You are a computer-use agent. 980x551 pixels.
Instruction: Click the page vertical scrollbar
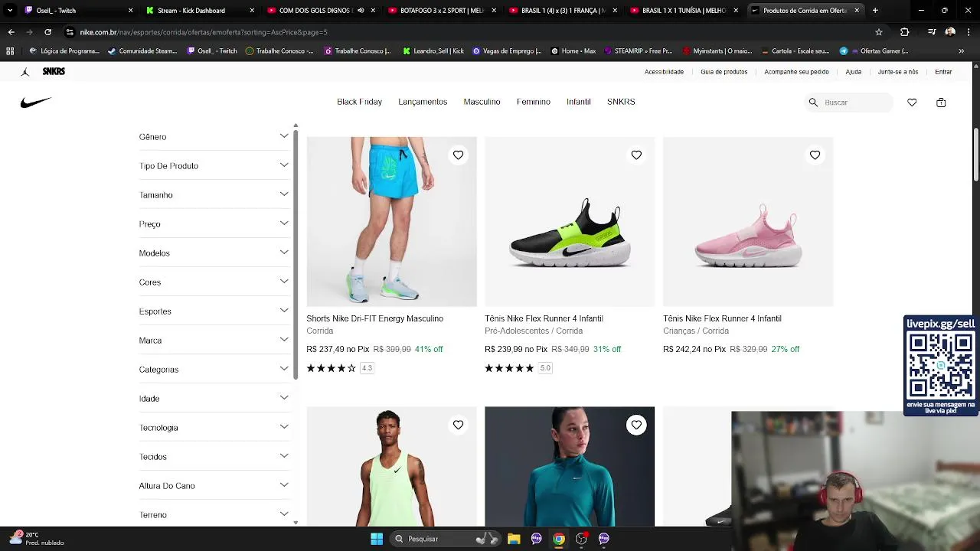(x=976, y=155)
